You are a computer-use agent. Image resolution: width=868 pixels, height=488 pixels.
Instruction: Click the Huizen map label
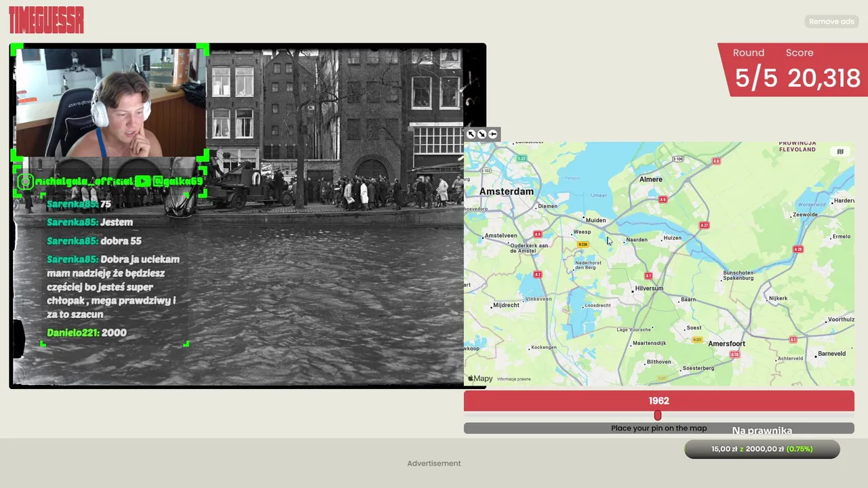pyautogui.click(x=672, y=238)
